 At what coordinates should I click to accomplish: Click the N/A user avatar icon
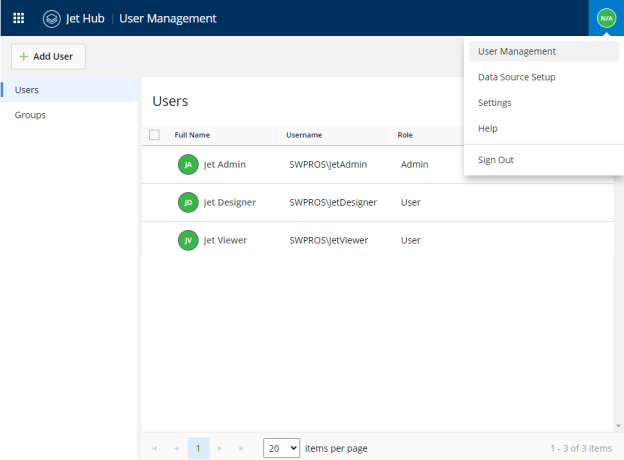point(606,18)
